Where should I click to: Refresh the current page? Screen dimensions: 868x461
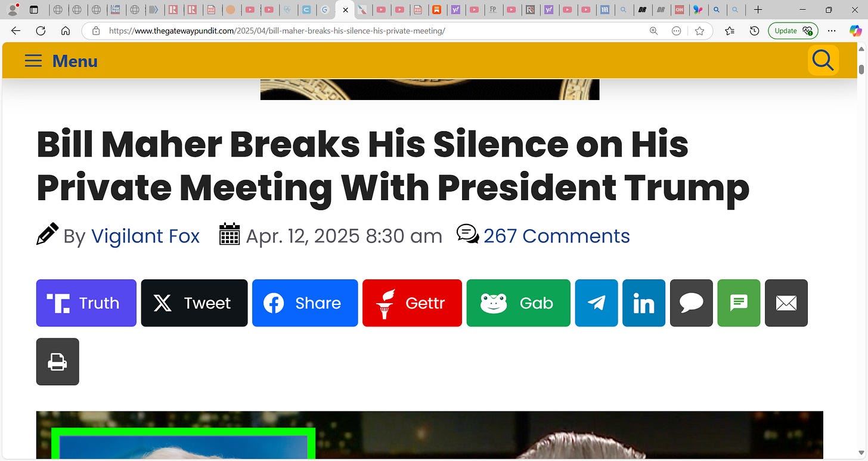pyautogui.click(x=41, y=31)
